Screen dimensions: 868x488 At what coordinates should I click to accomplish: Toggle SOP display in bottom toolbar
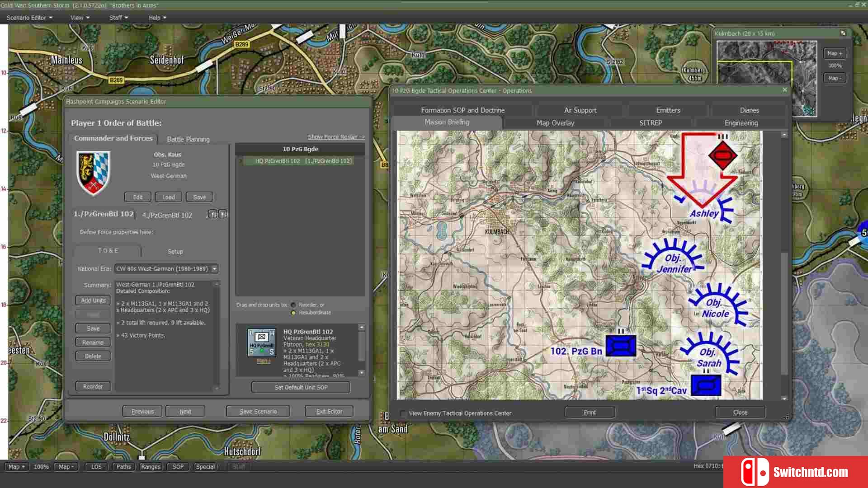pos(178,467)
